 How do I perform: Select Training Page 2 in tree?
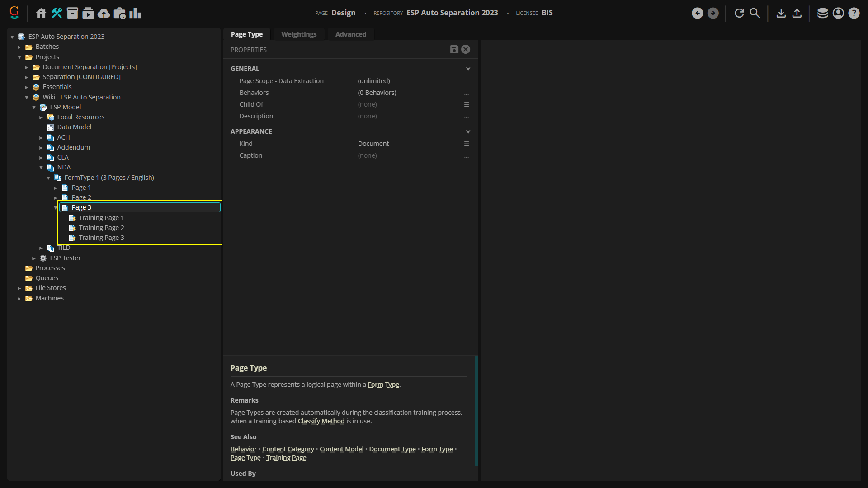pos(101,228)
